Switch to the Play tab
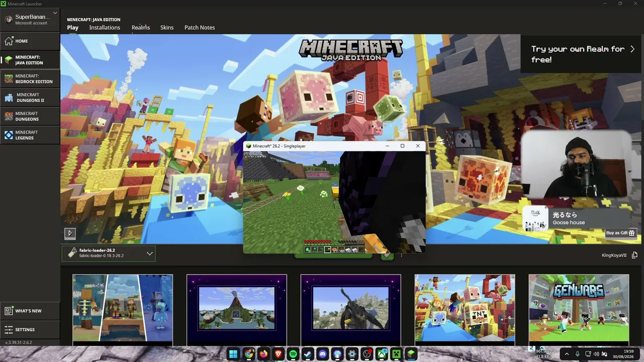Screen dimensions: 644x362 [73, 28]
